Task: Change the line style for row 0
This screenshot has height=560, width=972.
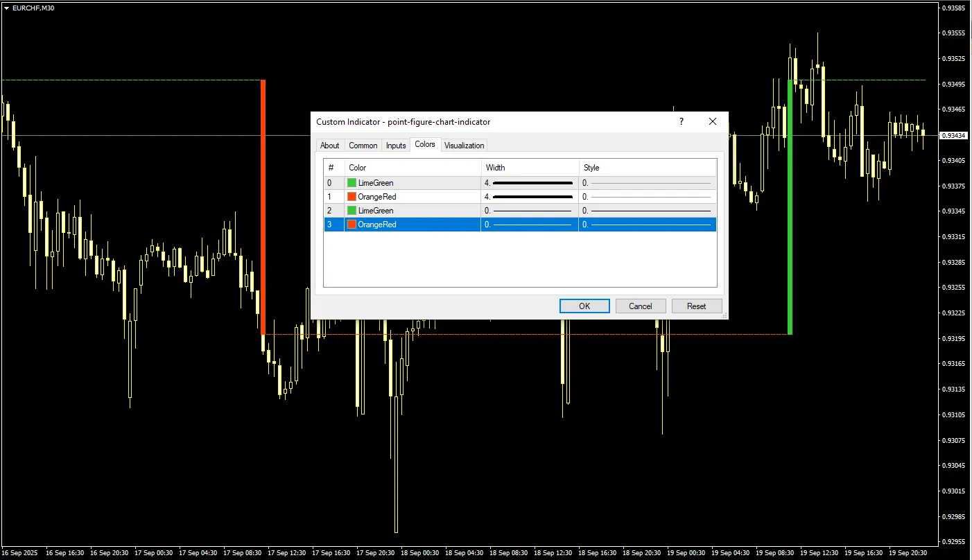Action: 648,183
